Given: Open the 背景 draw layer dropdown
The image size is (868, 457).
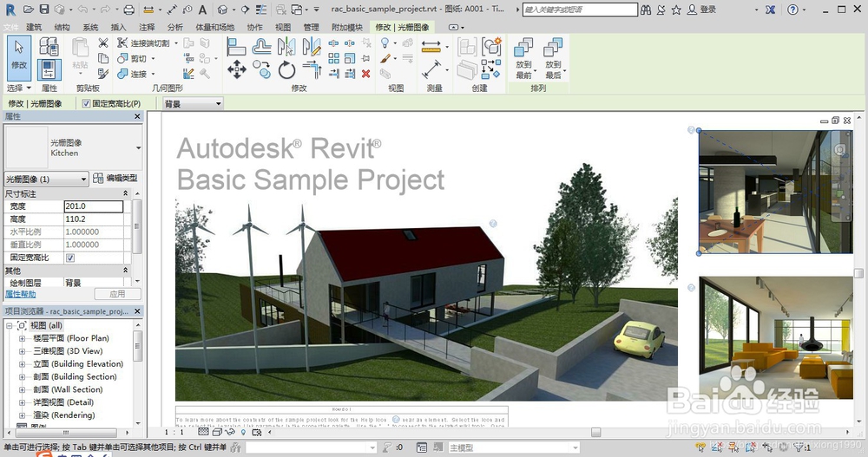Looking at the screenshot, I should [193, 103].
